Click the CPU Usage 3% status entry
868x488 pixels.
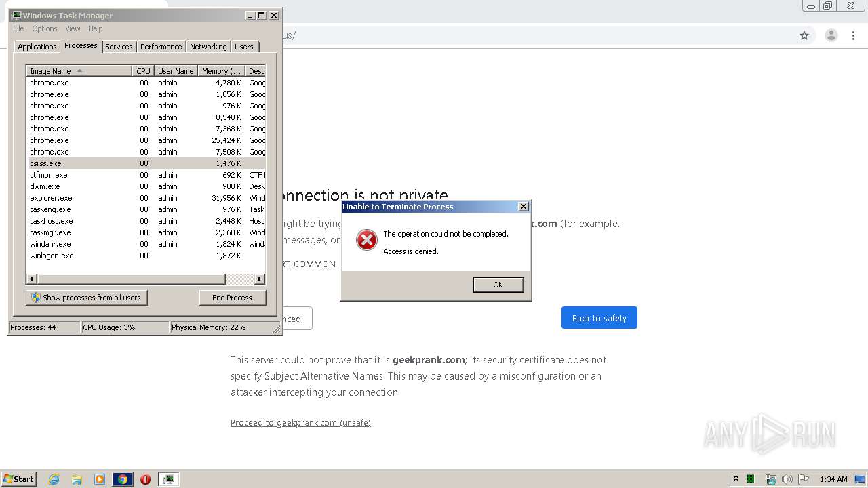pos(125,327)
